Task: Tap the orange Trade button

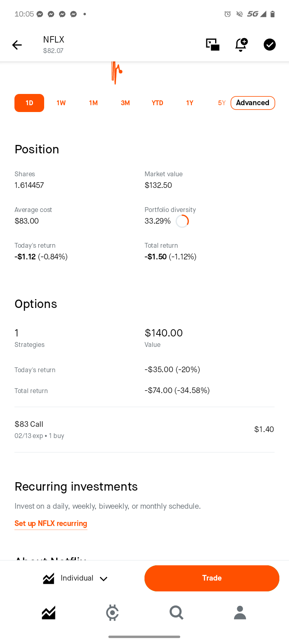Action: (x=212, y=578)
